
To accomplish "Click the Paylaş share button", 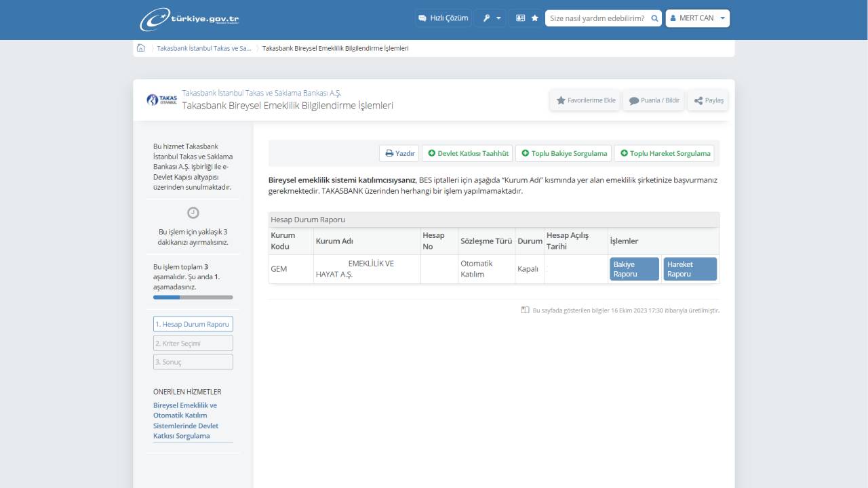I will 708,100.
